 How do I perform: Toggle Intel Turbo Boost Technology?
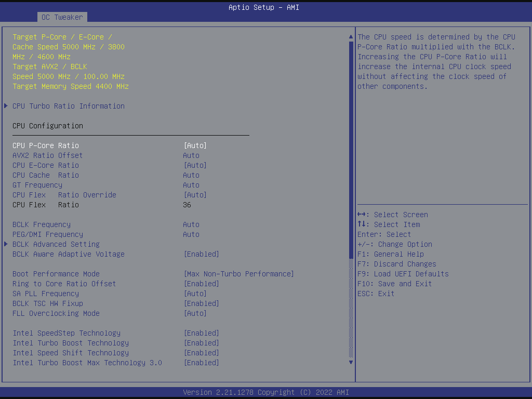pyautogui.click(x=201, y=343)
